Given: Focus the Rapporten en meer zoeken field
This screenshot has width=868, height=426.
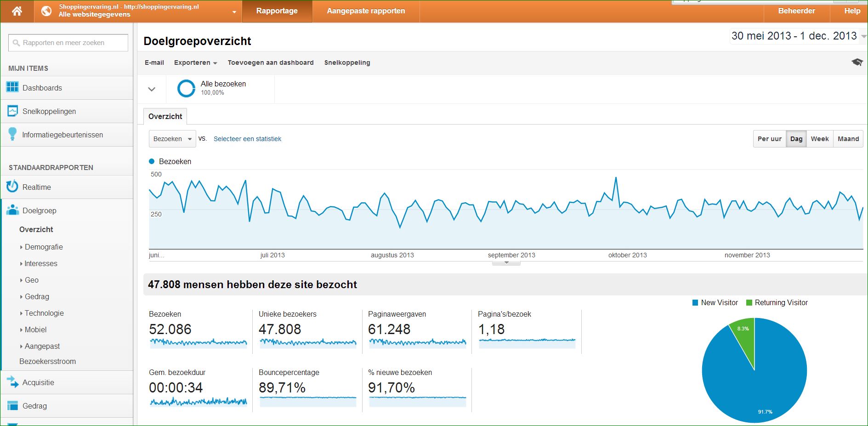Looking at the screenshot, I should point(68,43).
